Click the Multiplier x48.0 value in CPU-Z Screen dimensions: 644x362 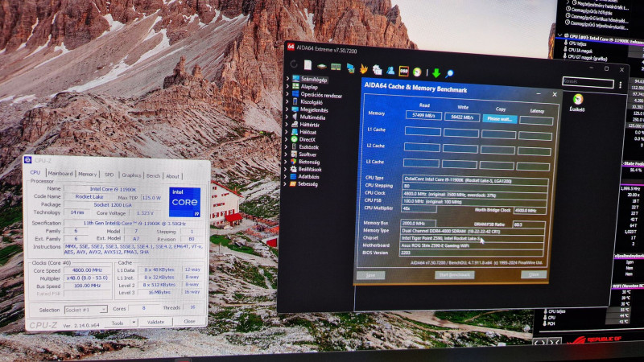tap(88, 278)
